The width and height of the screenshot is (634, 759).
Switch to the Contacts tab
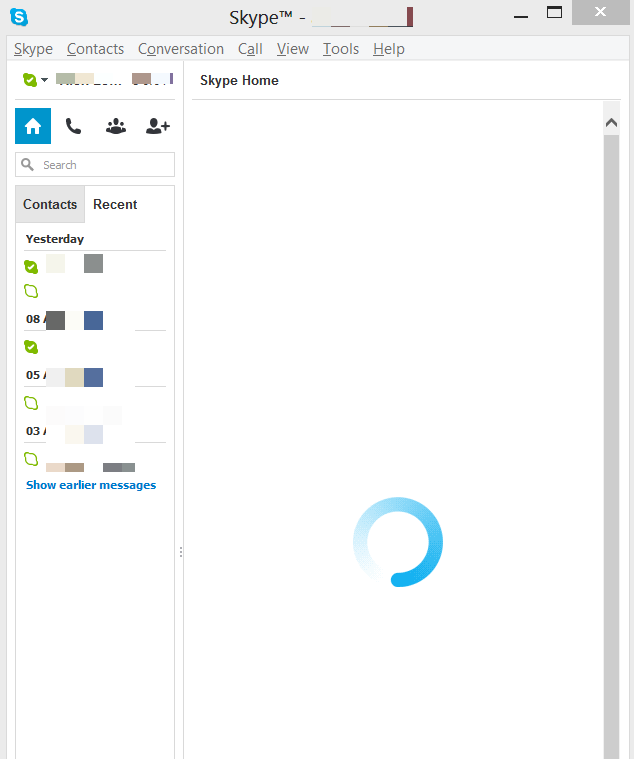click(x=50, y=204)
